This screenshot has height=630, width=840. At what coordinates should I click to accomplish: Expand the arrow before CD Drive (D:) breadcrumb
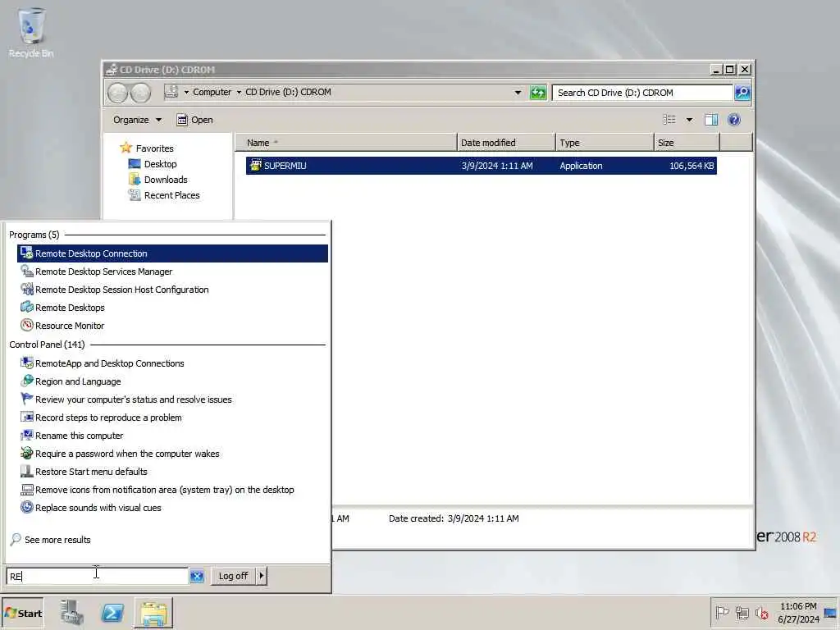coord(239,92)
